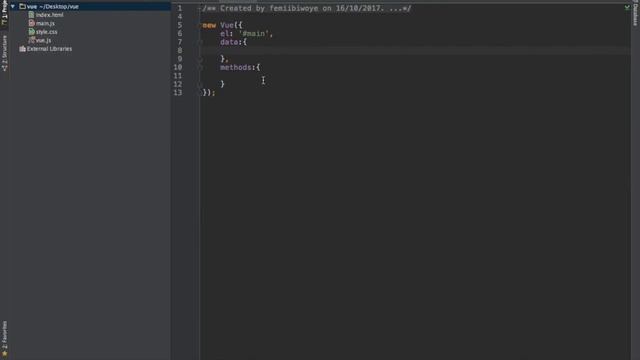The height and width of the screenshot is (360, 640).
Task: Click the vue project folder icon
Action: pyautogui.click(x=22, y=7)
